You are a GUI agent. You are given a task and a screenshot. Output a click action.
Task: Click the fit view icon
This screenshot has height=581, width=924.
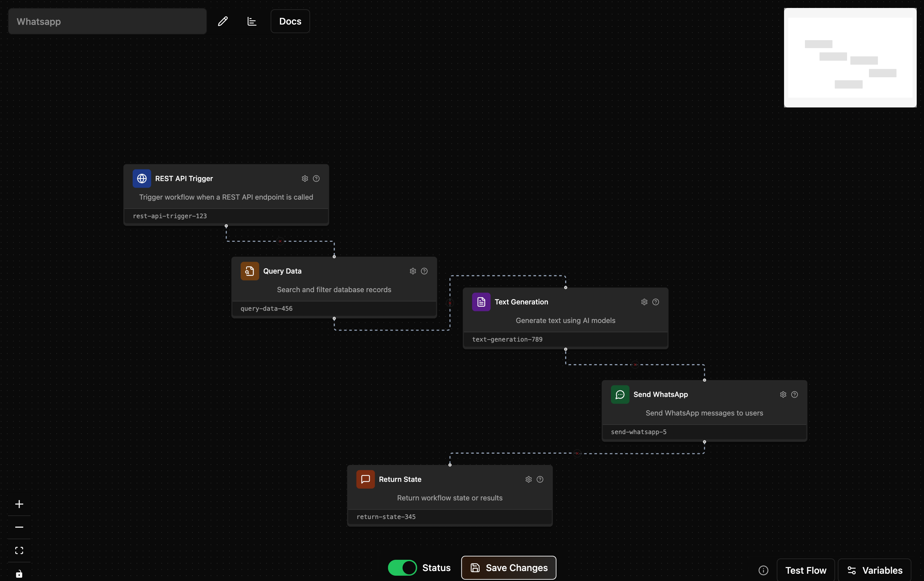[19, 550]
